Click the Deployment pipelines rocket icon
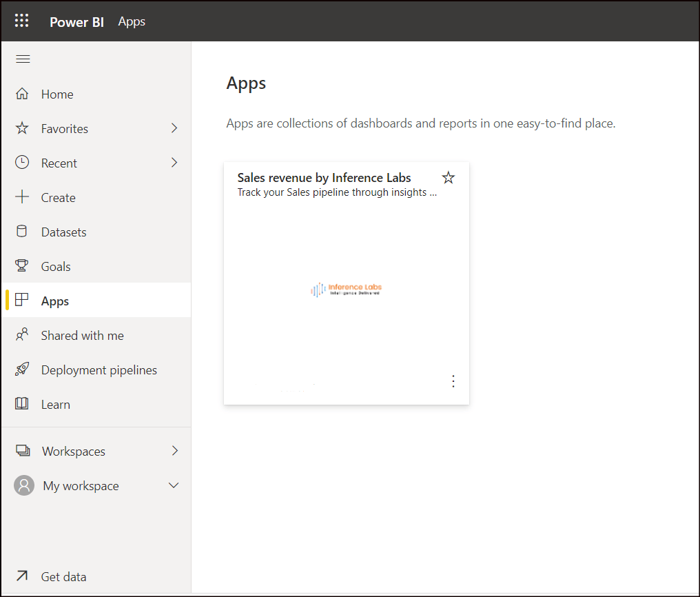The image size is (700, 597). pos(22,370)
